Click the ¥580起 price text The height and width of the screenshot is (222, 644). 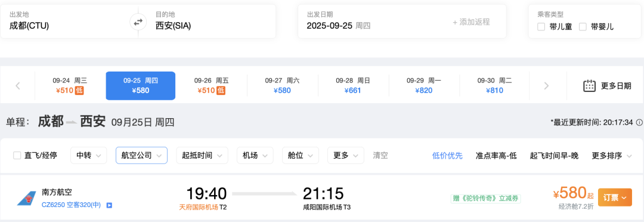coord(574,193)
